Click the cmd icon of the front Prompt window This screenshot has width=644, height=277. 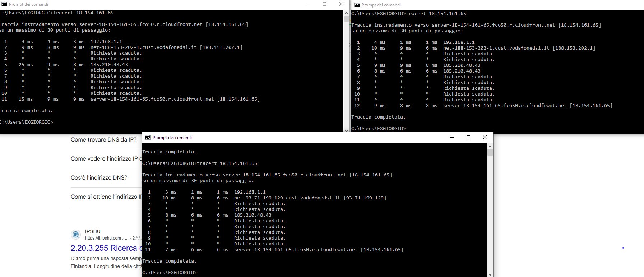(148, 138)
